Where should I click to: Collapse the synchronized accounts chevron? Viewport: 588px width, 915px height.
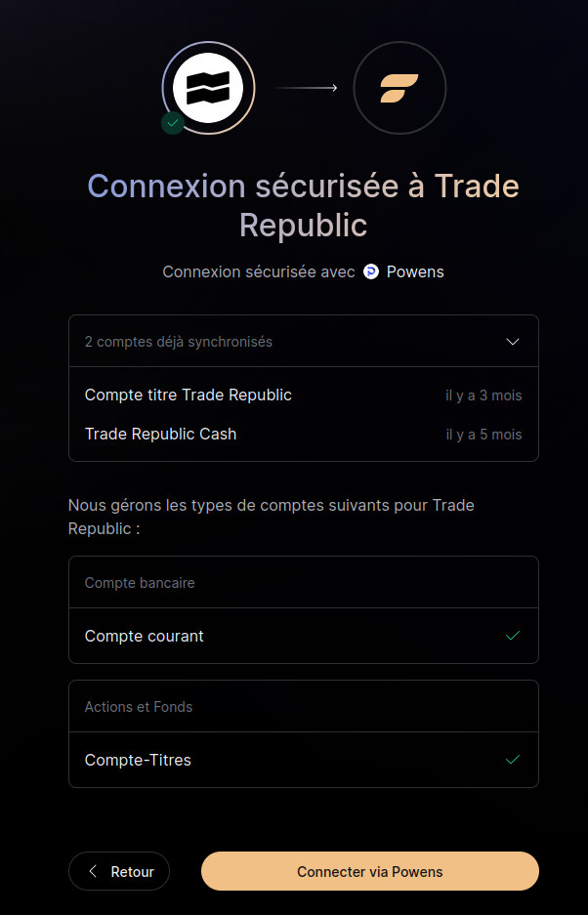click(514, 342)
